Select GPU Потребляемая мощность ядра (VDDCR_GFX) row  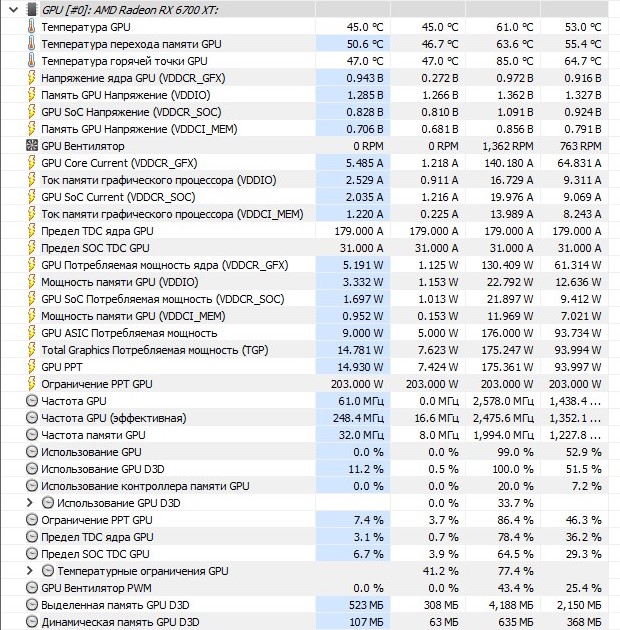[x=305, y=265]
